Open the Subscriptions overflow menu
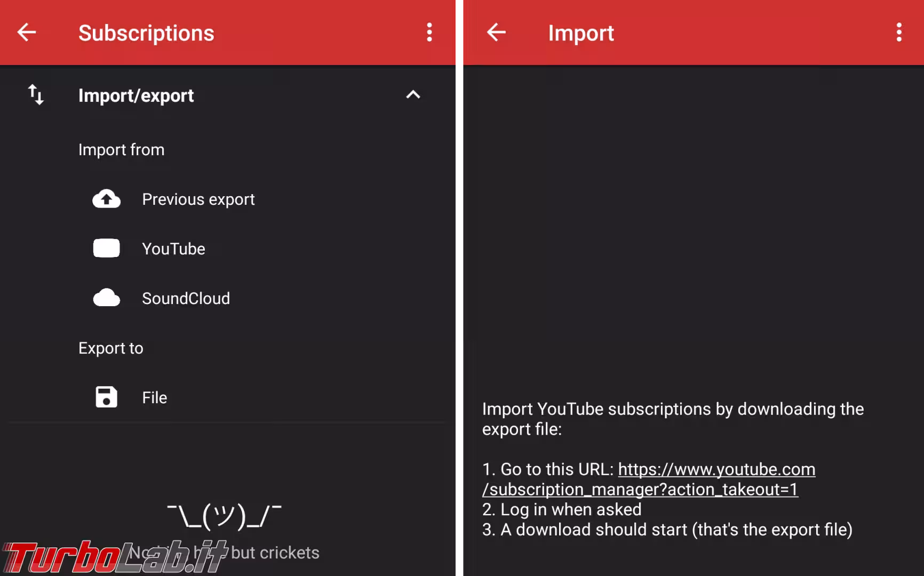Screen dimensions: 924x576 click(429, 33)
